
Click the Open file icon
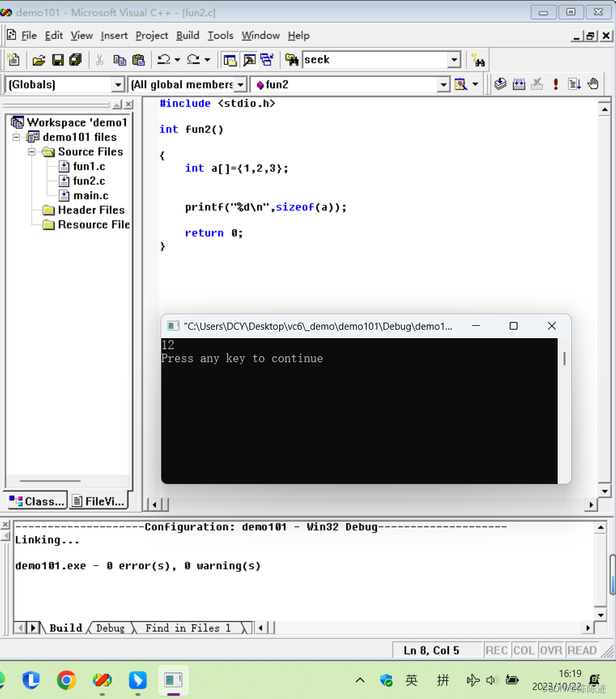[x=40, y=60]
